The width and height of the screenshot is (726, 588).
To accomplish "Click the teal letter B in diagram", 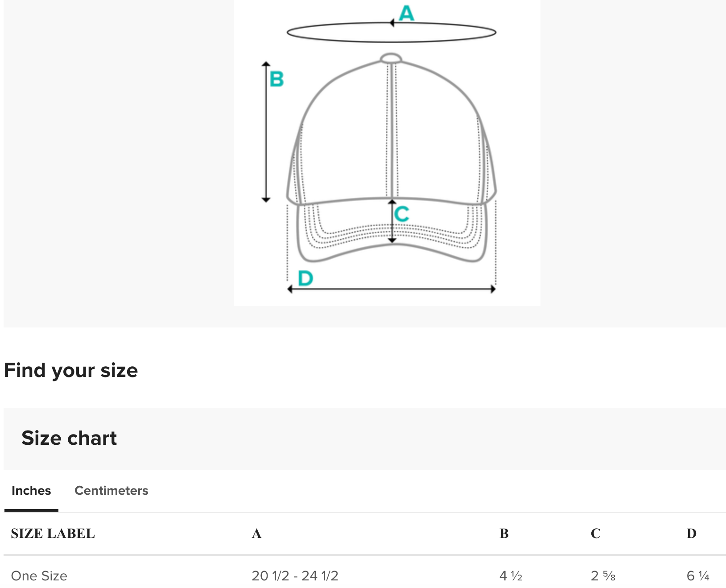I will pyautogui.click(x=276, y=79).
